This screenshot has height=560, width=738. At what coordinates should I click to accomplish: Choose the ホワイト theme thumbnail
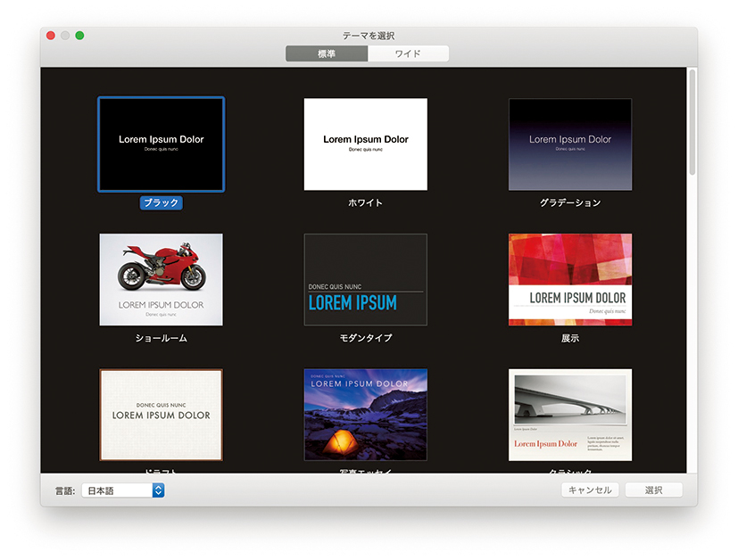coord(365,144)
